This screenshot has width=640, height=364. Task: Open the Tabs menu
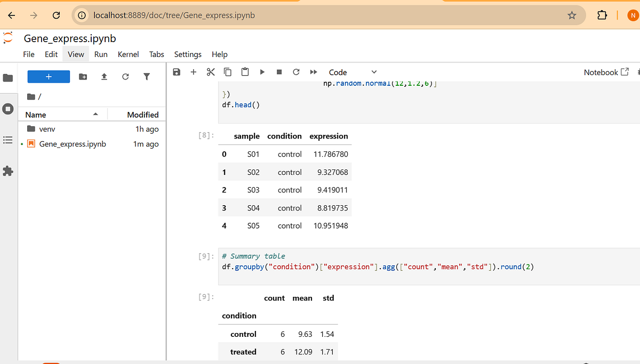(157, 54)
